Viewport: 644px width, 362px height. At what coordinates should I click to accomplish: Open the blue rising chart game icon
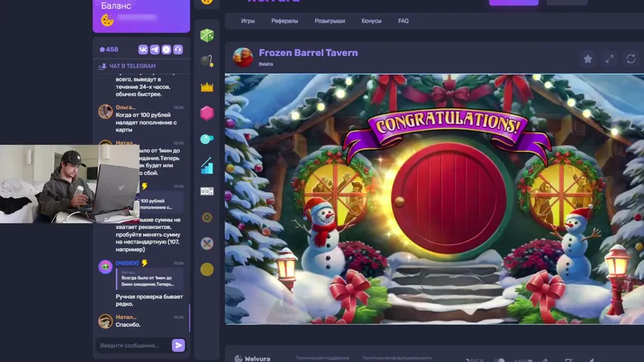coord(207,165)
